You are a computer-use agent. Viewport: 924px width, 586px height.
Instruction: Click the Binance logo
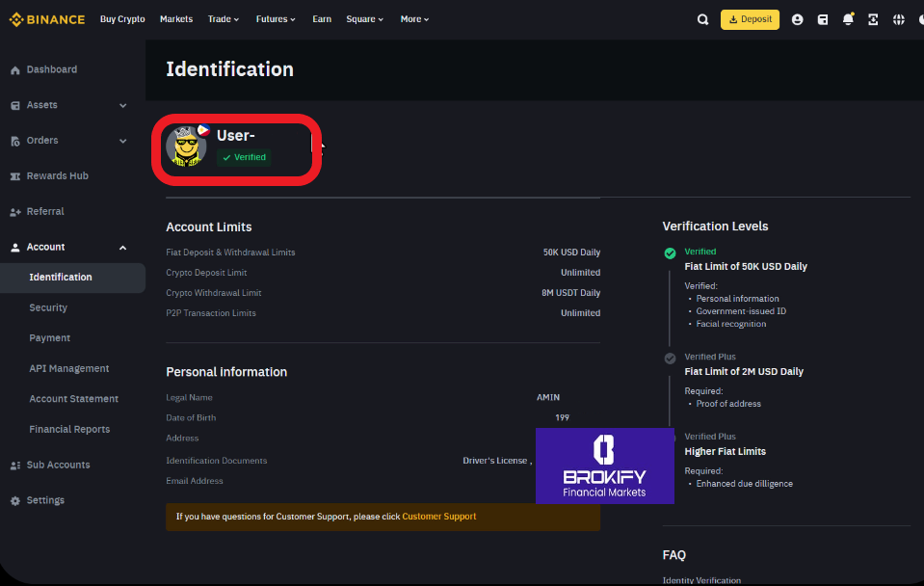point(47,19)
